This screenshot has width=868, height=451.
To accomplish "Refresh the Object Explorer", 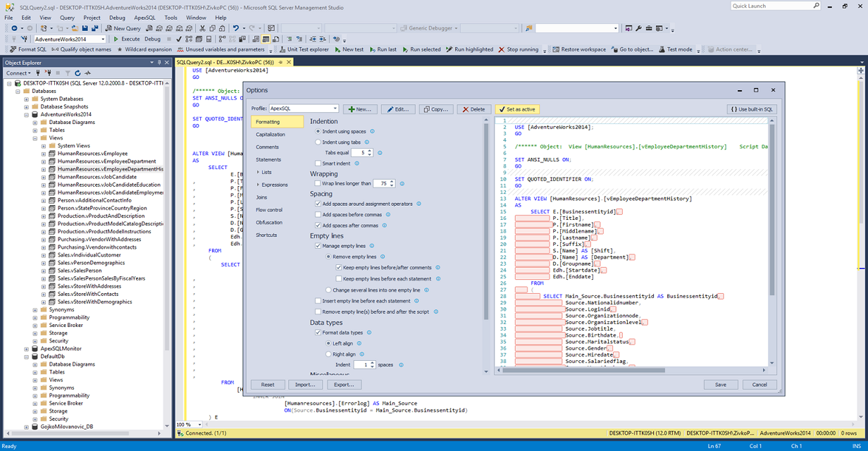I will coord(77,73).
